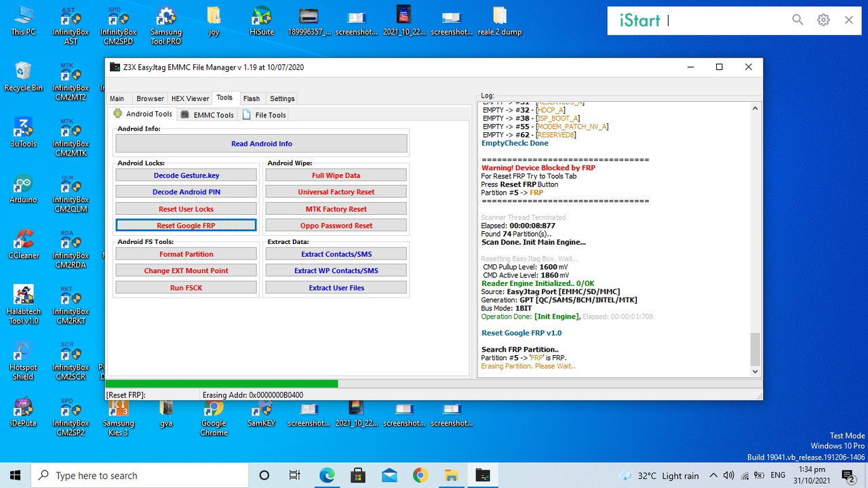The width and height of the screenshot is (868, 488).
Task: Click the log scrollbar down arrow
Action: (x=755, y=371)
